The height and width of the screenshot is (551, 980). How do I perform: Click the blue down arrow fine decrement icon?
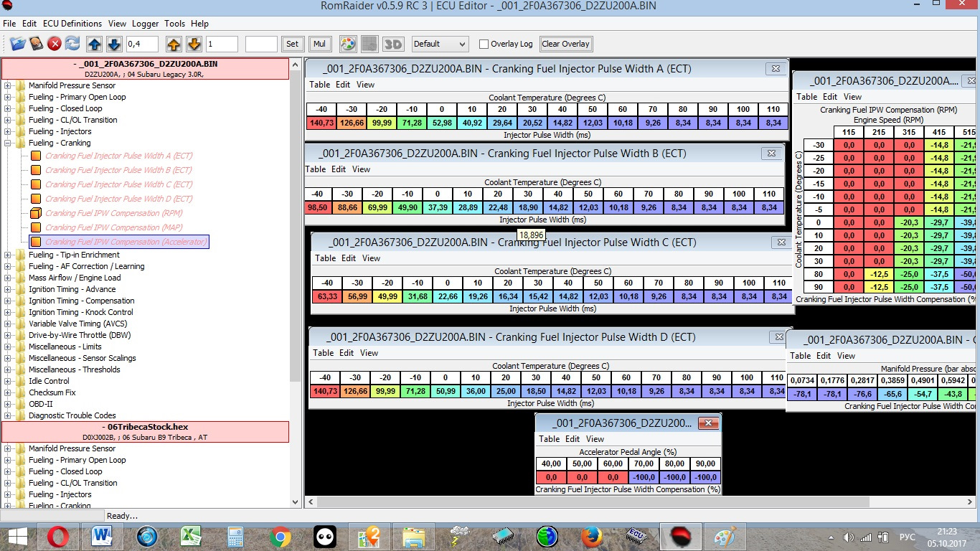pos(114,44)
